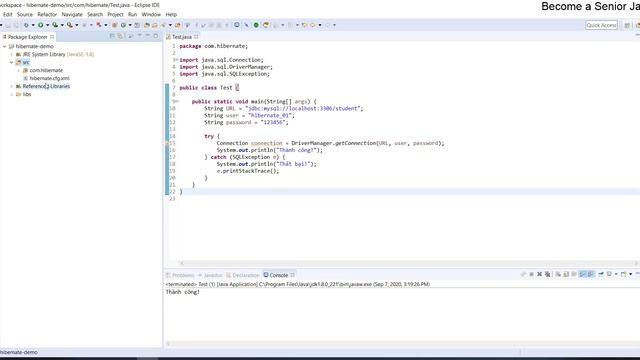Expand the com.hibernate package node

pyautogui.click(x=18, y=70)
